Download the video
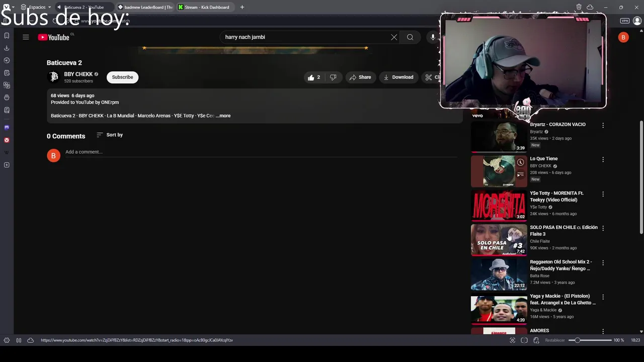 point(398,77)
